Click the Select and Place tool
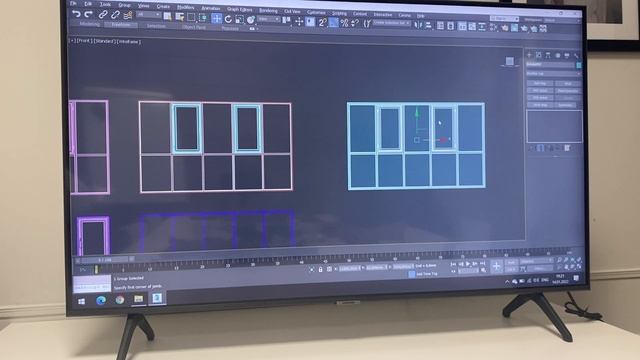Screen dimensions: 640x360 251,19
